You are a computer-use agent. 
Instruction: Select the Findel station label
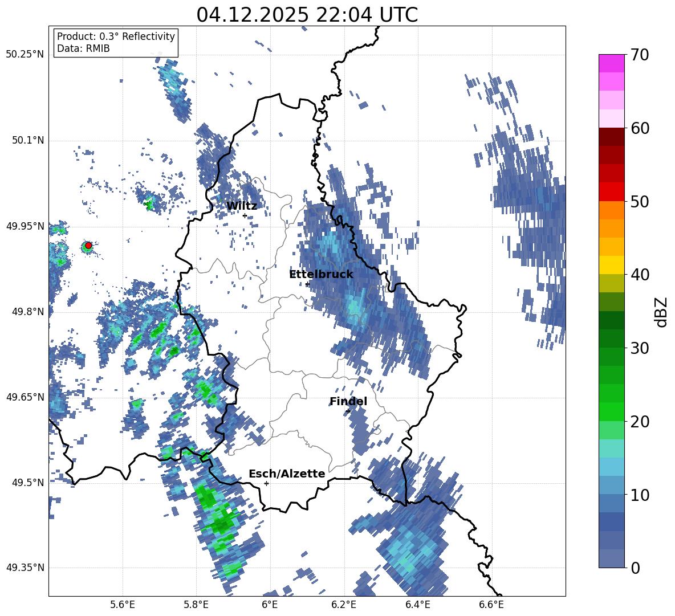[x=348, y=401]
